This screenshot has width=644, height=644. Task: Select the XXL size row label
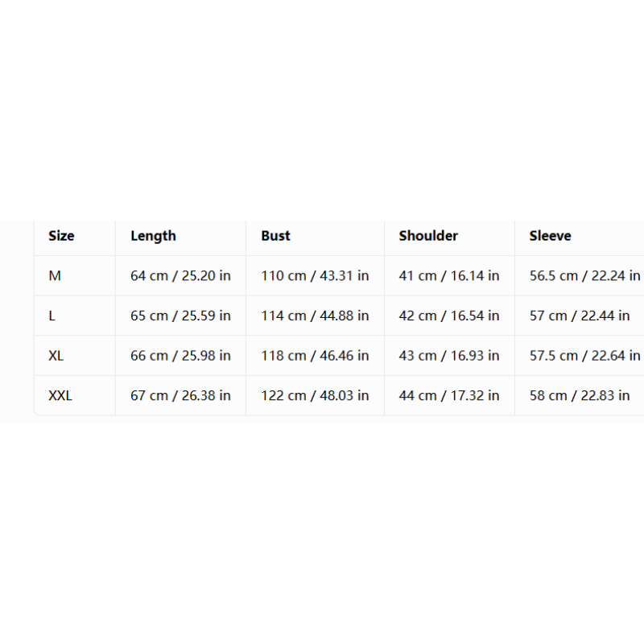pyautogui.click(x=60, y=395)
